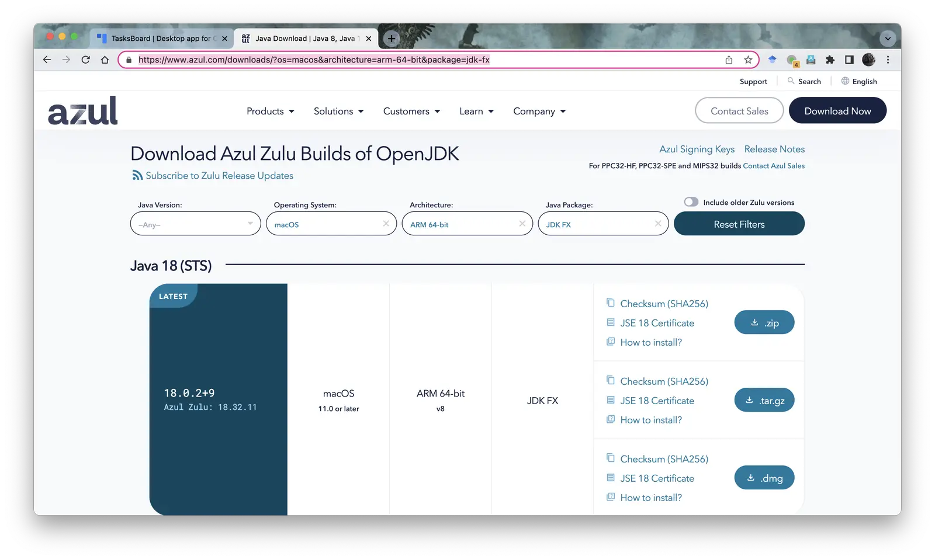Open a new tab with the plus icon
Viewport: 935px width, 560px height.
click(392, 39)
